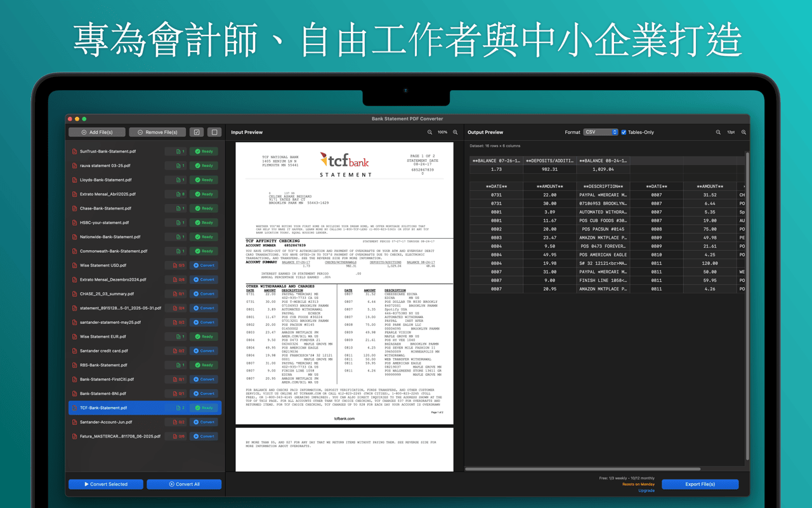812x508 pixels.
Task: Open the Upgrade link
Action: [x=646, y=490]
